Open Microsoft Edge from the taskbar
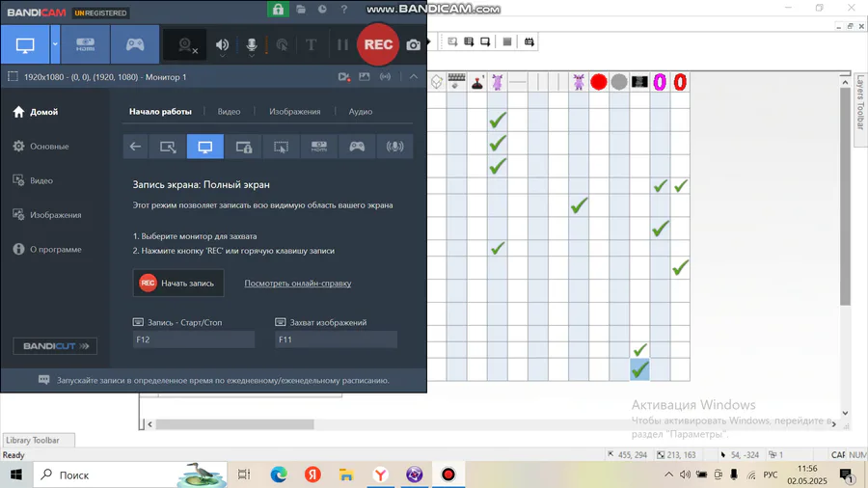The height and width of the screenshot is (488, 868). 279,474
